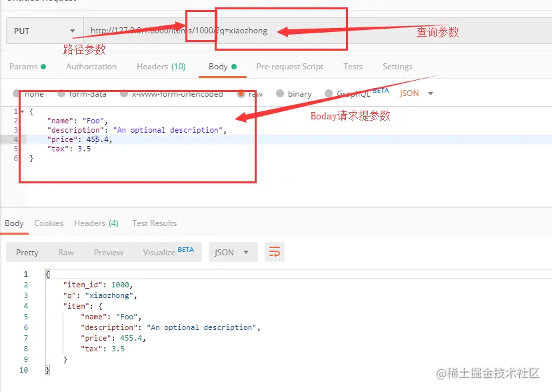The height and width of the screenshot is (392, 552).
Task: Open the Authorization tab
Action: 91,67
